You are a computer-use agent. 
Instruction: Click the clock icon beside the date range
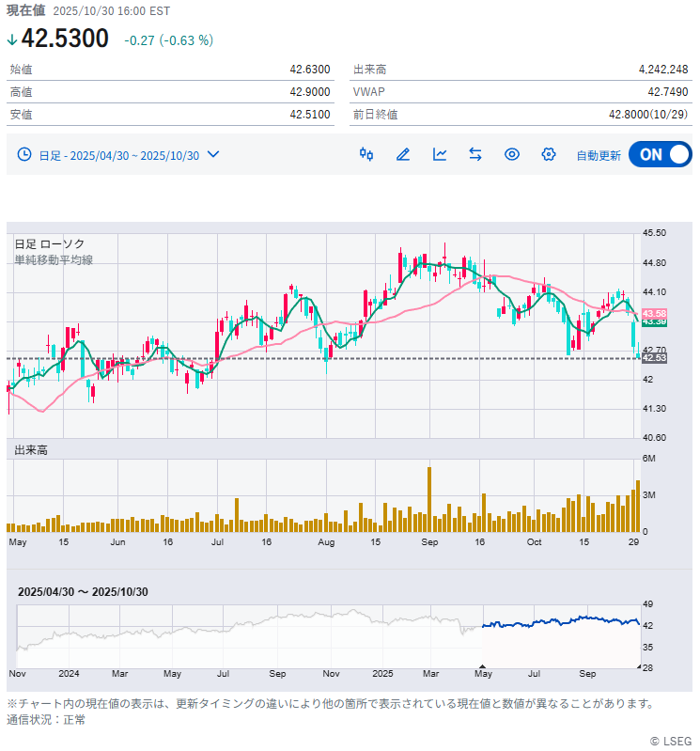pos(24,155)
